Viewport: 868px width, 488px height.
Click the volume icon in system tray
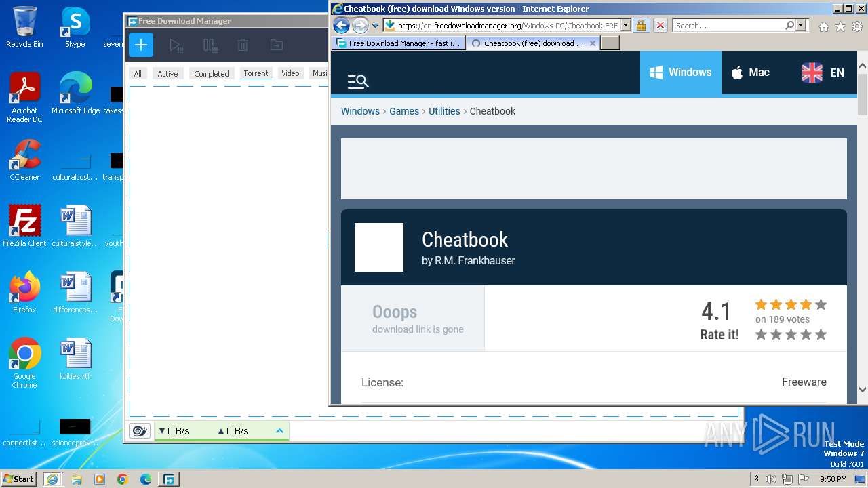pos(770,479)
